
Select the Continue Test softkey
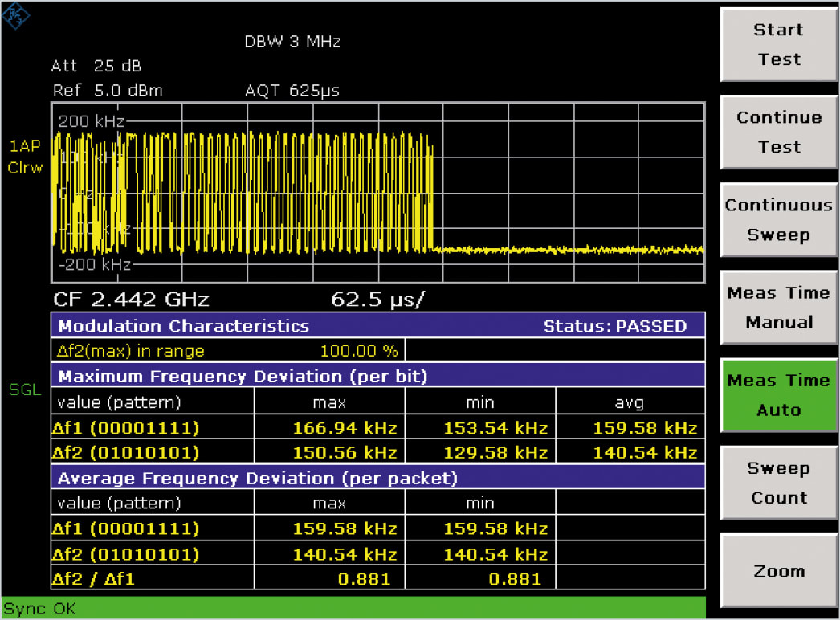point(779,132)
